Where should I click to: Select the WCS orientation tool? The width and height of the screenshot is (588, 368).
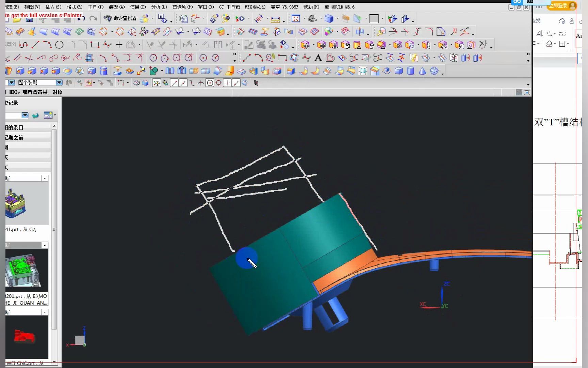tap(195, 18)
